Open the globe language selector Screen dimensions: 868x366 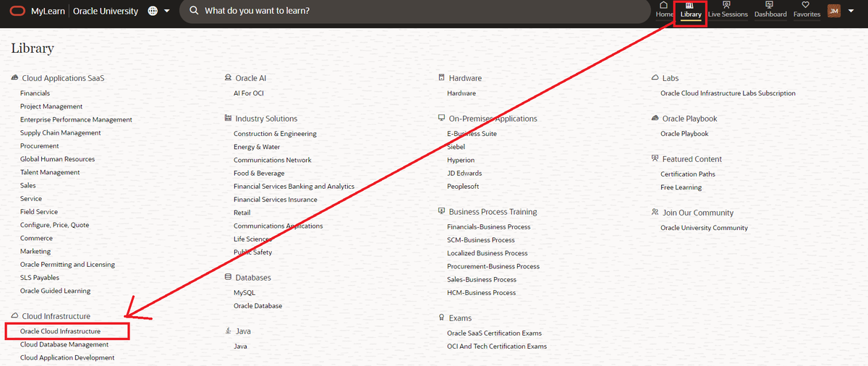pos(153,12)
